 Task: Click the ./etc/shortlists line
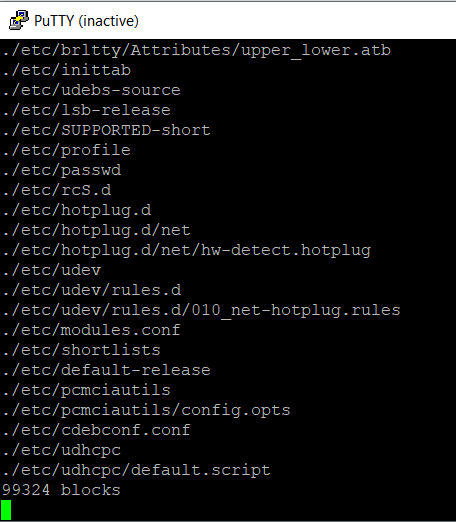point(82,350)
